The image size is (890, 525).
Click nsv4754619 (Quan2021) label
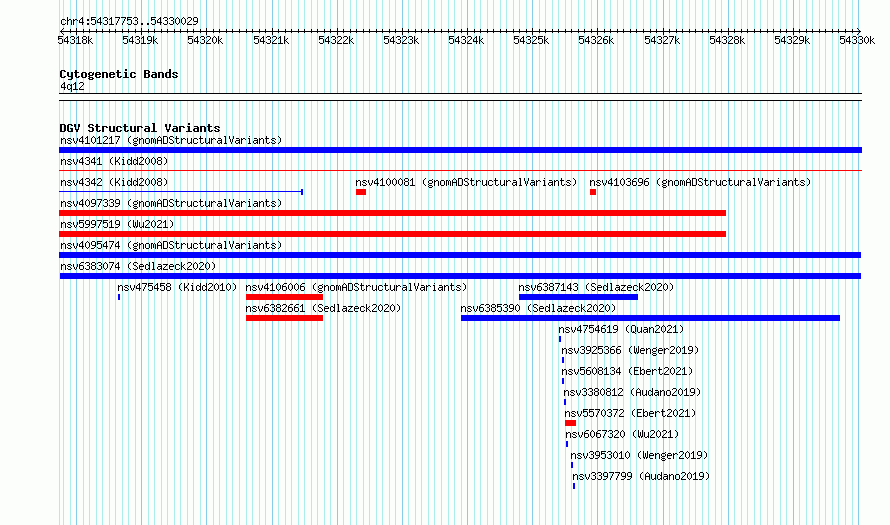point(621,329)
